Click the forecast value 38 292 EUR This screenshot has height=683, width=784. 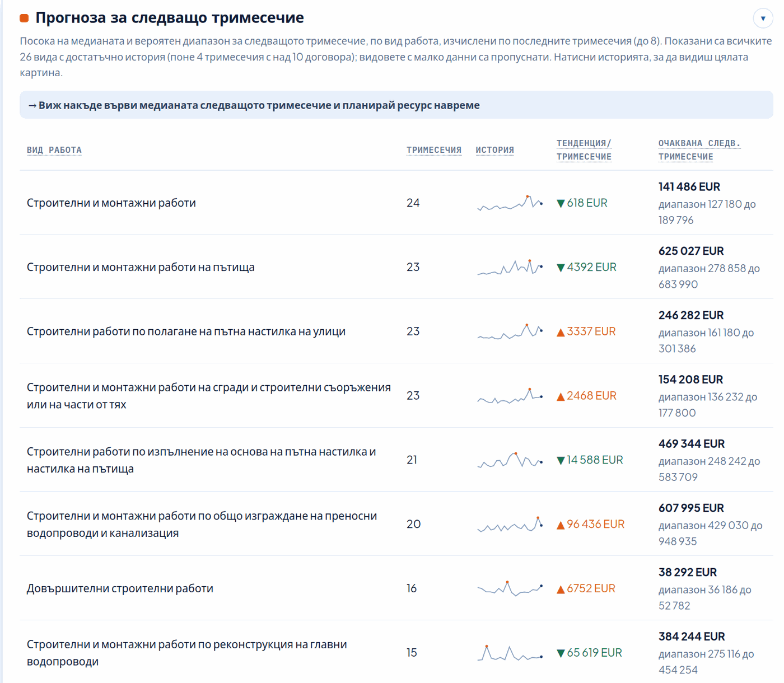tap(688, 572)
